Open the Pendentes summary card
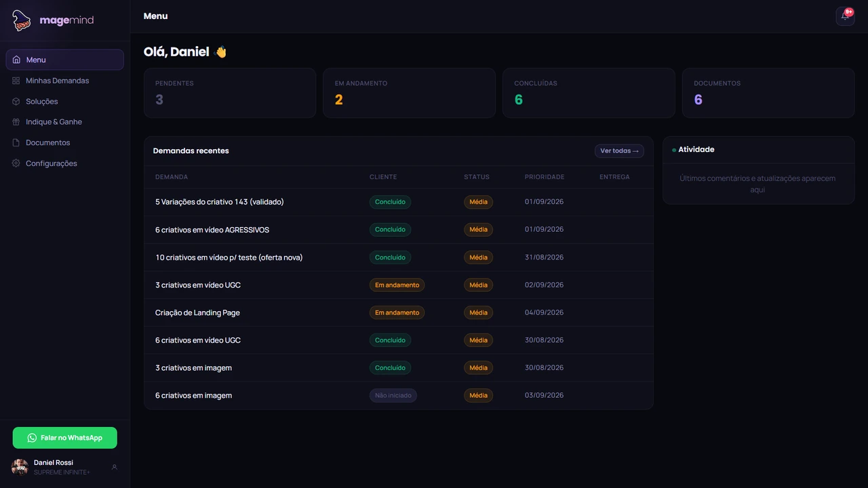 230,93
